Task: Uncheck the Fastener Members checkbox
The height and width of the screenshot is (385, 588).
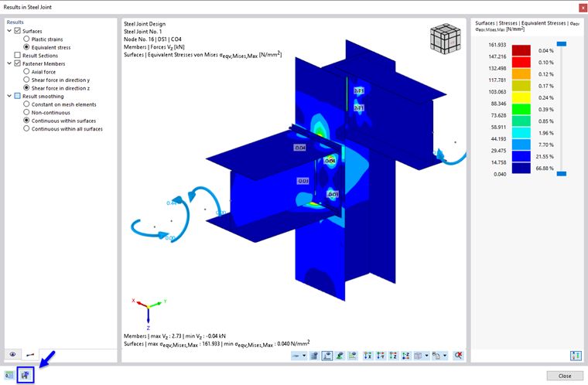Action: click(17, 63)
